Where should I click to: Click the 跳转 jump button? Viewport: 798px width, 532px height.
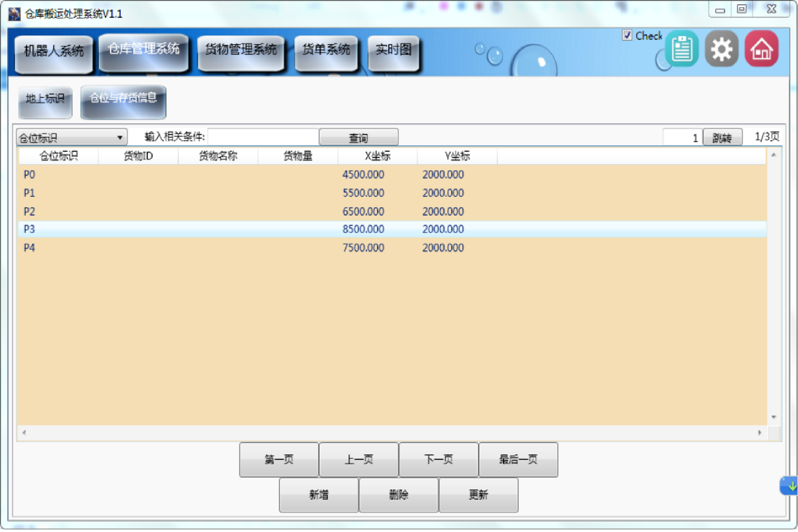[723, 137]
